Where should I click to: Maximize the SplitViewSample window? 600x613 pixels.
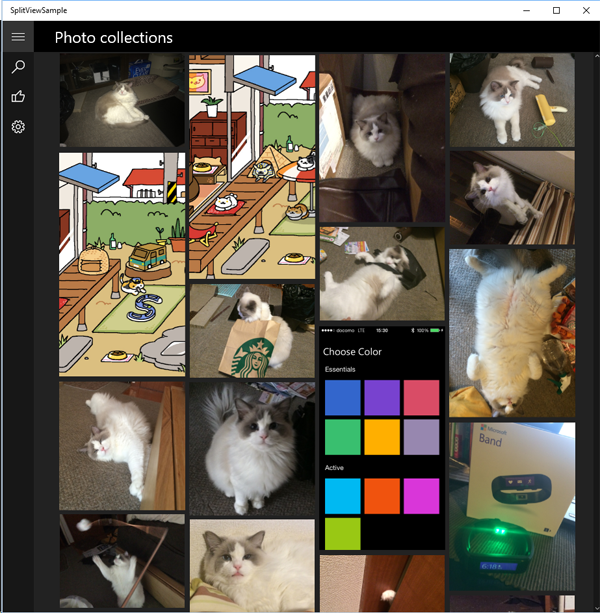pyautogui.click(x=556, y=11)
